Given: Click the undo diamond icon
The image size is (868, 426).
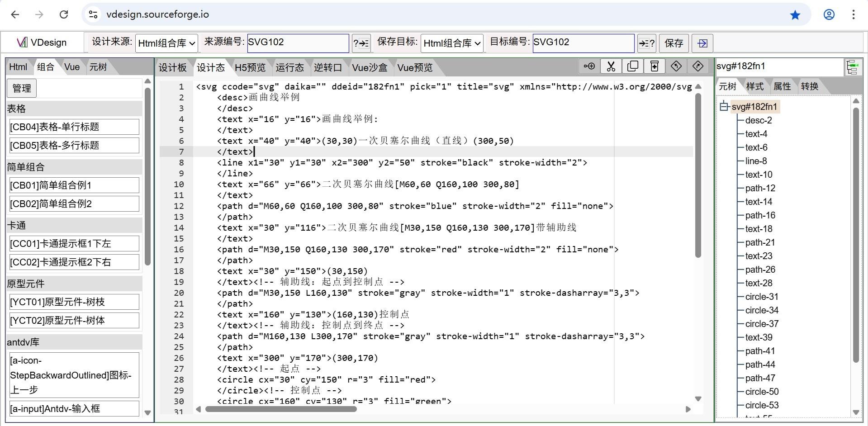Looking at the screenshot, I should point(676,66).
